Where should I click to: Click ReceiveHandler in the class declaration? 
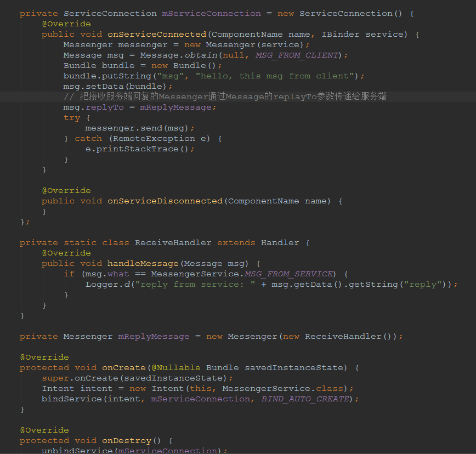[x=173, y=243]
